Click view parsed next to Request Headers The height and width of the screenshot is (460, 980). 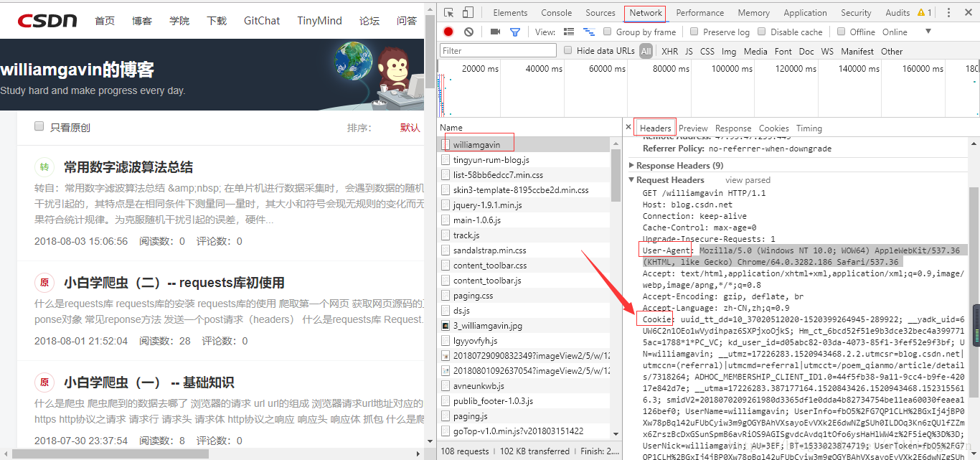click(748, 180)
